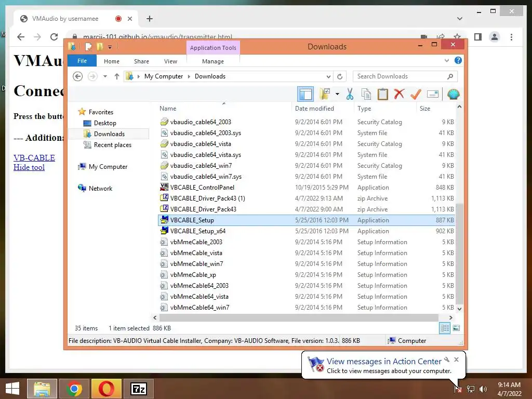532x399 pixels.
Task: Expand the ribbon with the chevron
Action: click(447, 60)
